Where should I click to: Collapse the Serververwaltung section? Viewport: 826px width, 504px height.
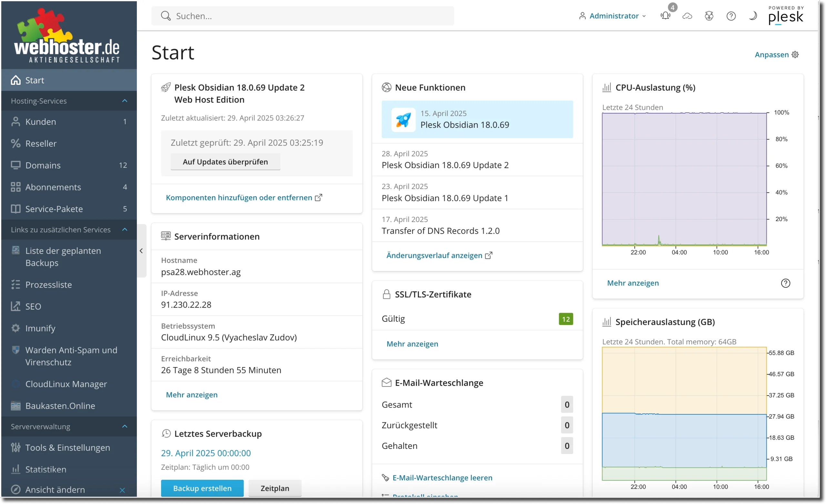point(125,426)
